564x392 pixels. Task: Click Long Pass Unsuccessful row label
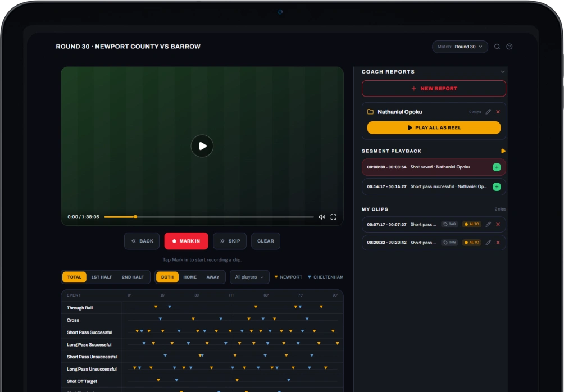pos(92,369)
